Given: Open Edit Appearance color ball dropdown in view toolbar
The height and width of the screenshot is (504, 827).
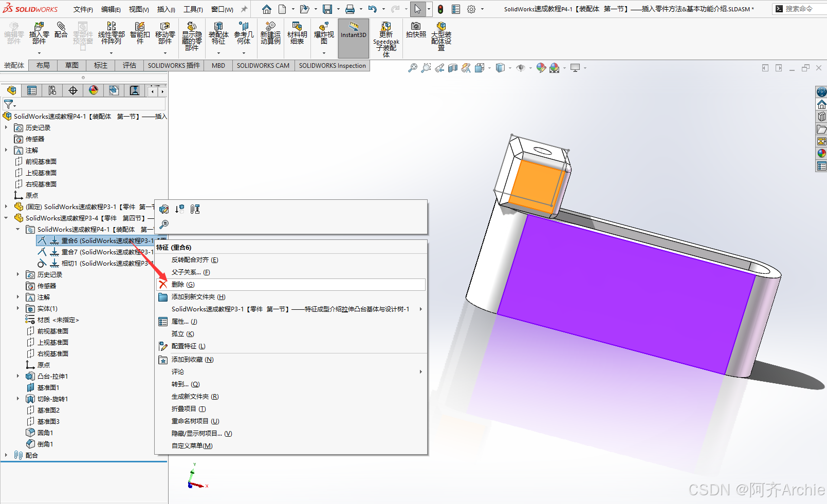Looking at the screenshot, I should (541, 68).
